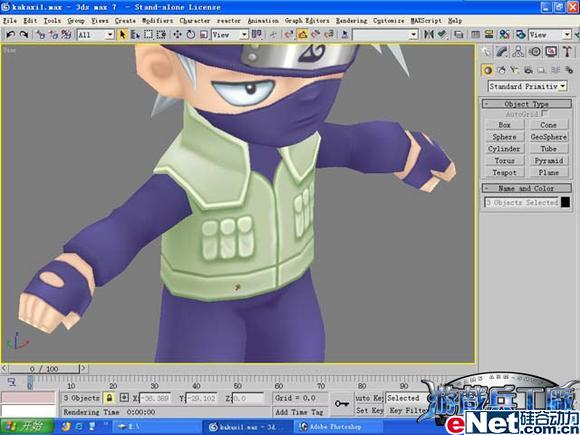The height and width of the screenshot is (435, 580).
Task: Open the Schematic View icon
Action: tap(489, 35)
